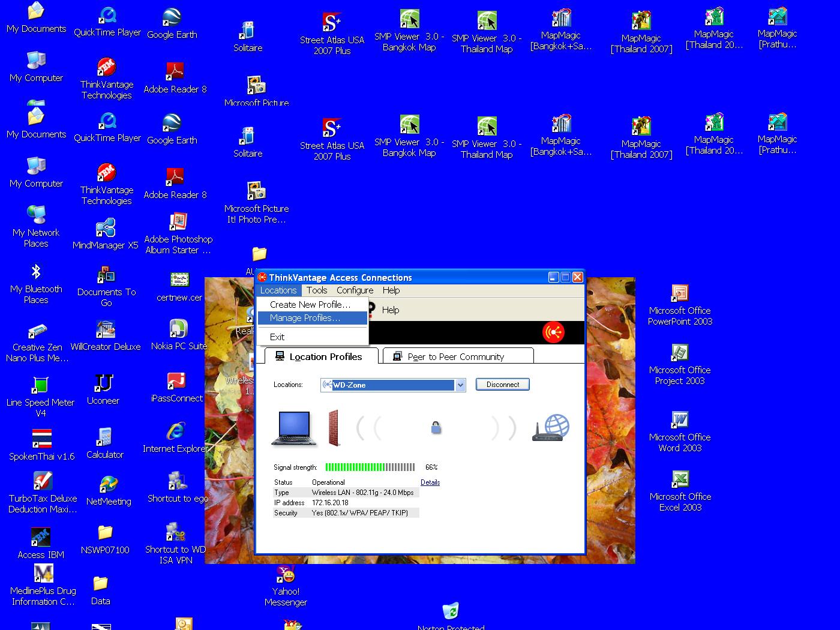The width and height of the screenshot is (840, 630).
Task: Open the Details link
Action: point(430,482)
